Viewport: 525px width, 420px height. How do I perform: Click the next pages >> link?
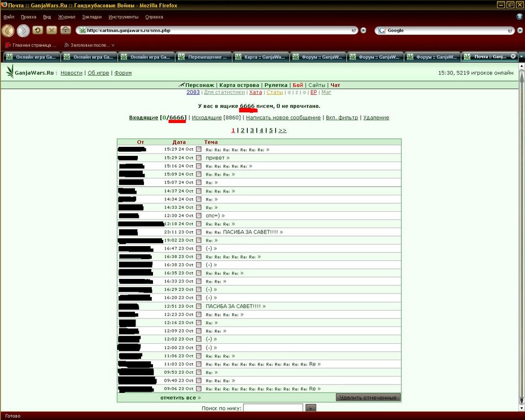click(282, 130)
